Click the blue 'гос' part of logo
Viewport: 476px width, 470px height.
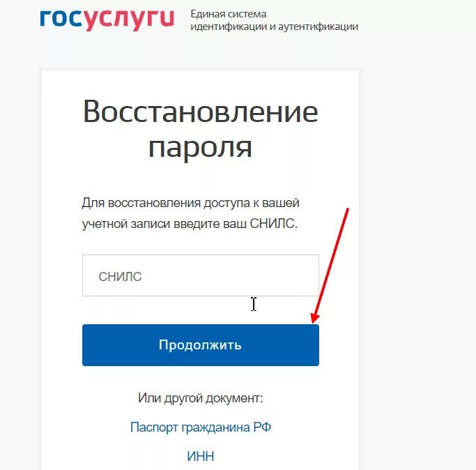pos(61,19)
